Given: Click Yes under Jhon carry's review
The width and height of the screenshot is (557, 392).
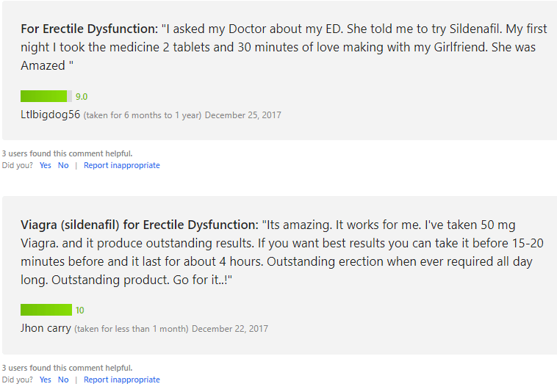Looking at the screenshot, I should [45, 380].
